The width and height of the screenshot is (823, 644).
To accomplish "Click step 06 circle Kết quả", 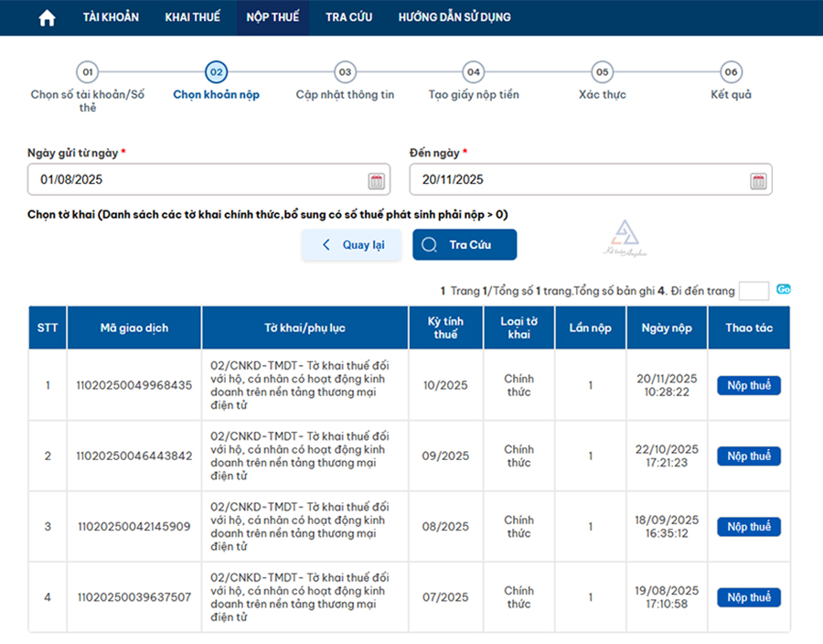I will (731, 72).
